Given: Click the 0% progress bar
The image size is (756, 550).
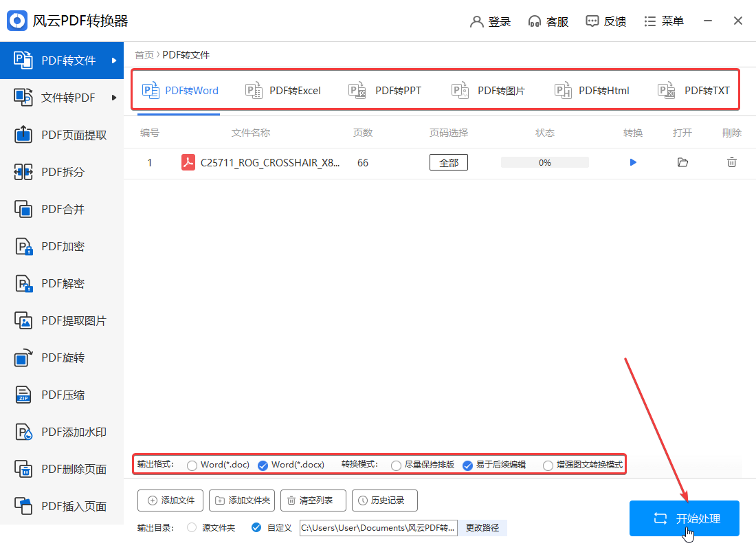Looking at the screenshot, I should point(545,162).
